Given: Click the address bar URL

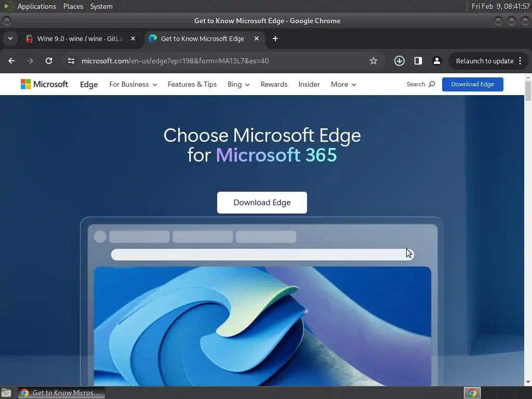Looking at the screenshot, I should pos(175,61).
